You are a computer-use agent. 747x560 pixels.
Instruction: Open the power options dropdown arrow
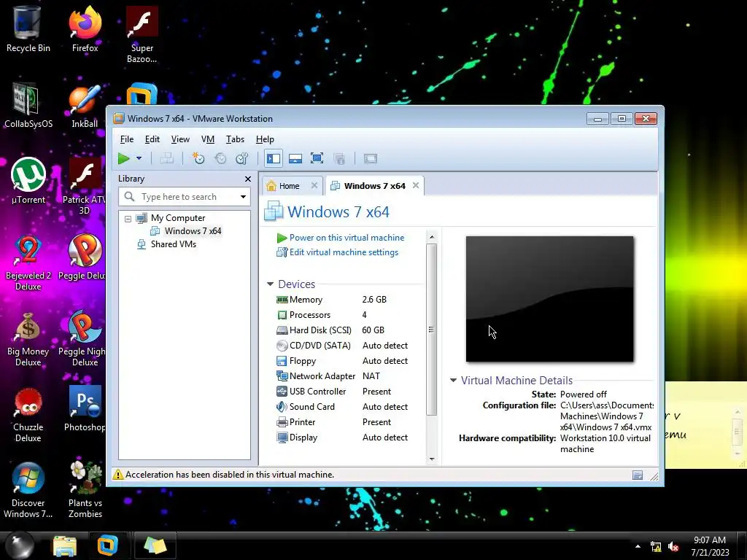click(x=139, y=158)
